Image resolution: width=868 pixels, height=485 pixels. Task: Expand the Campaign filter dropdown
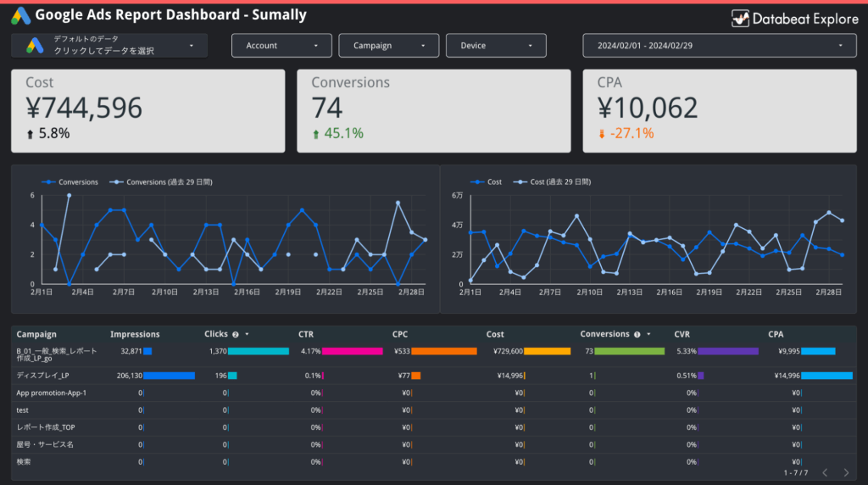click(x=388, y=46)
